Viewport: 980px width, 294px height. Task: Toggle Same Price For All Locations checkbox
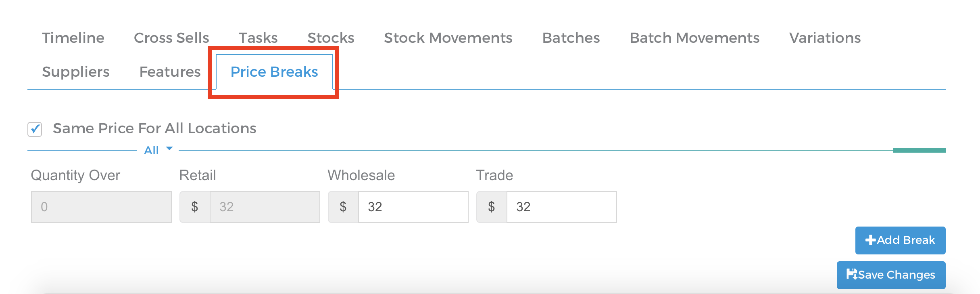click(x=35, y=129)
